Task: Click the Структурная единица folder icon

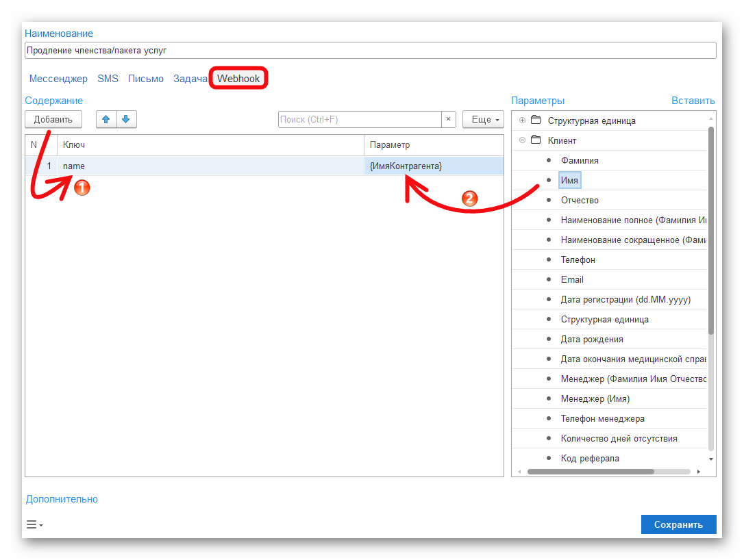Action: 536,120
